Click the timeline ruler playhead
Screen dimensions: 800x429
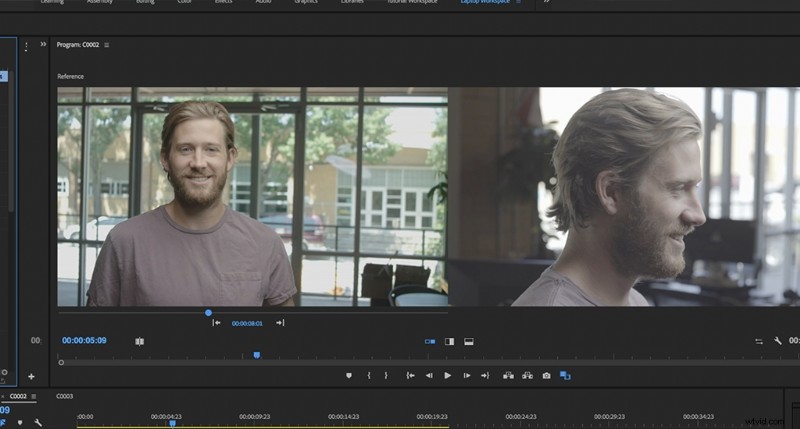(x=172, y=423)
